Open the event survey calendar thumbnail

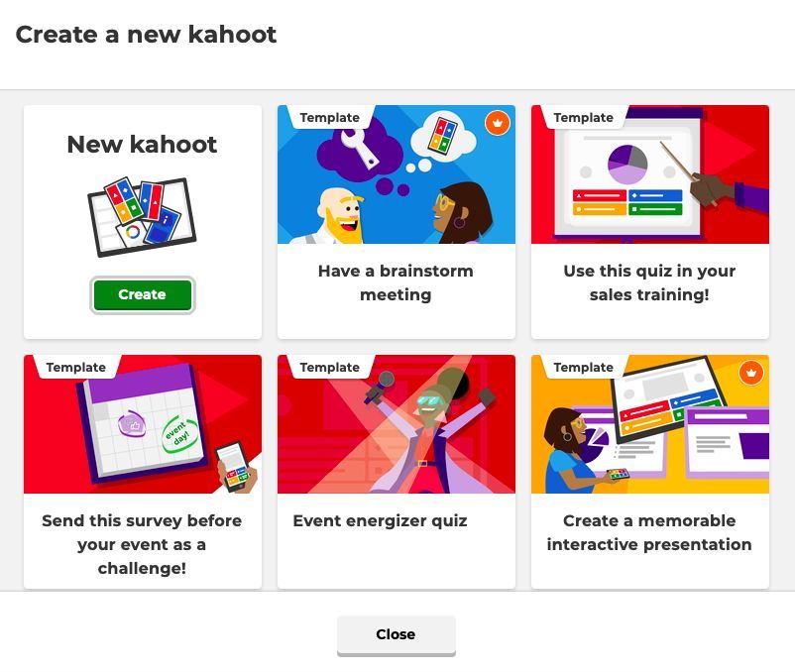pyautogui.click(x=143, y=424)
